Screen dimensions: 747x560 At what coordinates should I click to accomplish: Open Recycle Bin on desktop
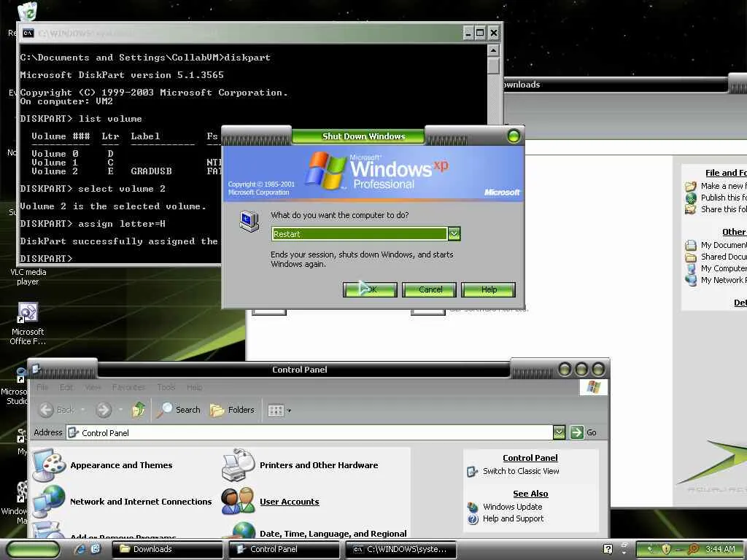click(27, 12)
